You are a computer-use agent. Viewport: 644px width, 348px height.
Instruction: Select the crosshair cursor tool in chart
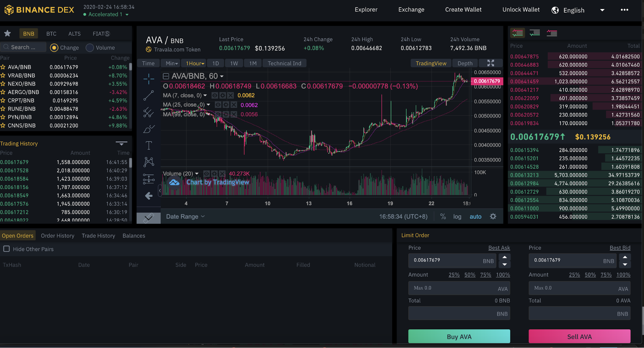(149, 78)
